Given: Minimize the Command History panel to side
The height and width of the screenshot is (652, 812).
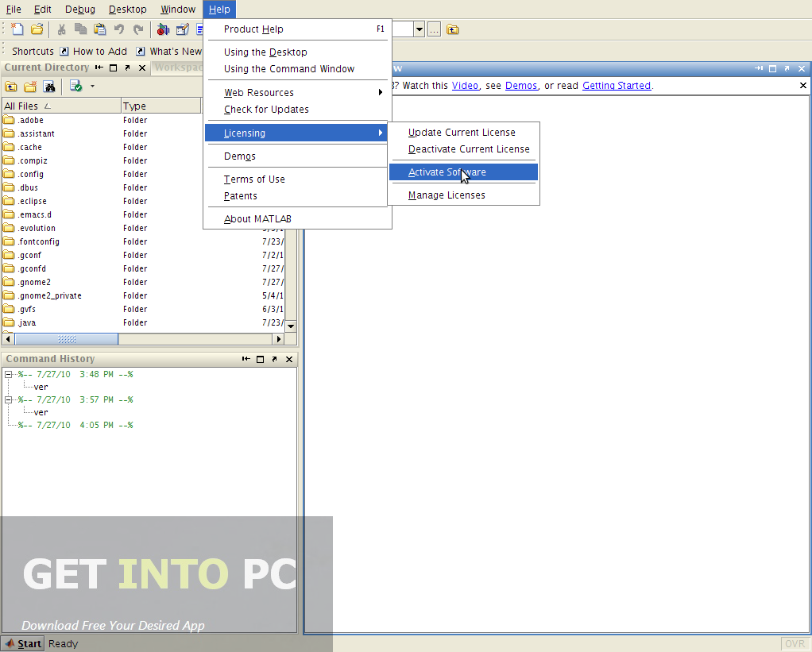Looking at the screenshot, I should tap(246, 359).
